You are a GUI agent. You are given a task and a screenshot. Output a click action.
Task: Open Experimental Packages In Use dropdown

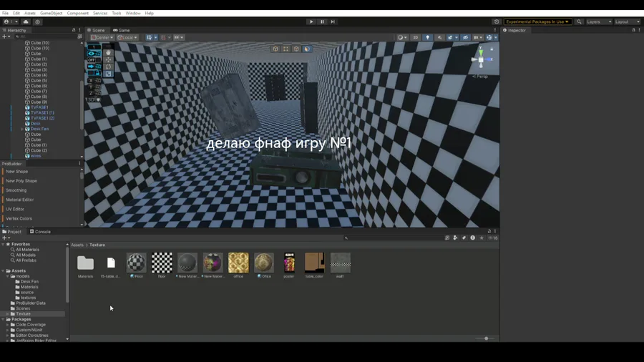coord(537,21)
